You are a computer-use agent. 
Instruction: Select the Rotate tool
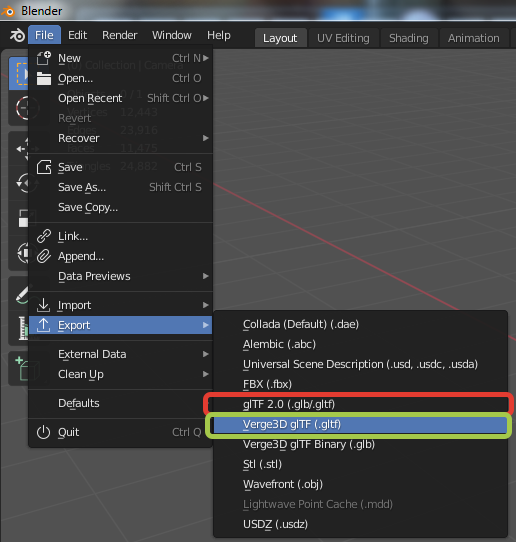click(19, 183)
